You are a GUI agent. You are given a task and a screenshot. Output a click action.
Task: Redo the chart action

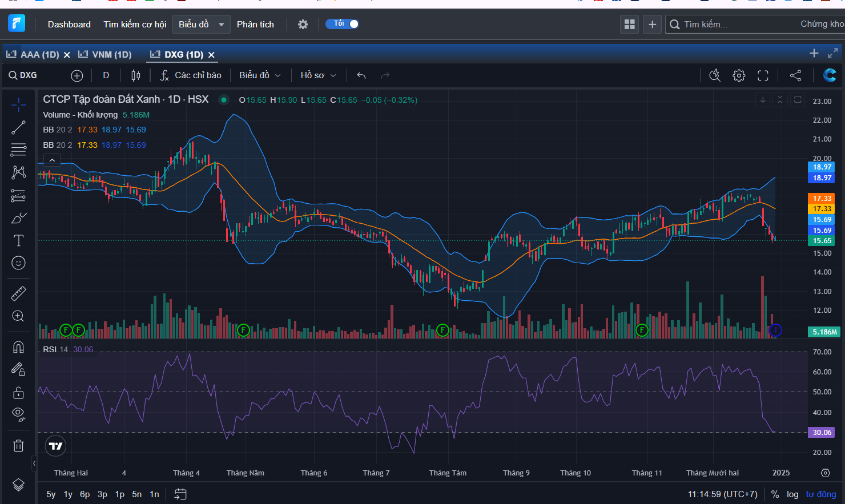(x=385, y=75)
